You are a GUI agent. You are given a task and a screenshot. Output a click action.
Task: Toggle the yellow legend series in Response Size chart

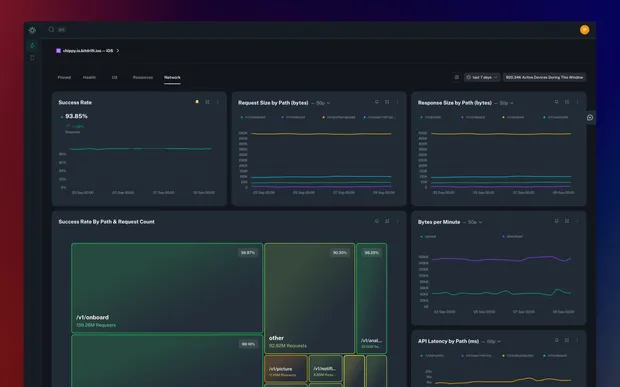tap(513, 117)
